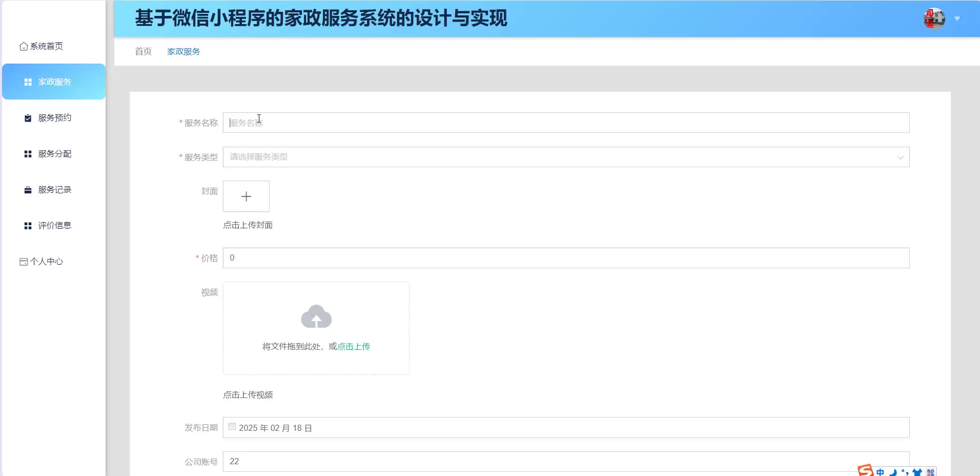980x476 pixels.
Task: Click the Sogou input method S icon
Action: pyautogui.click(x=865, y=470)
